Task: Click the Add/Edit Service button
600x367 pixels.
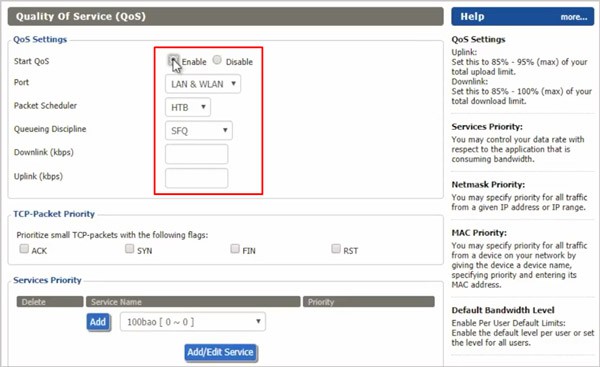Action: 221,352
